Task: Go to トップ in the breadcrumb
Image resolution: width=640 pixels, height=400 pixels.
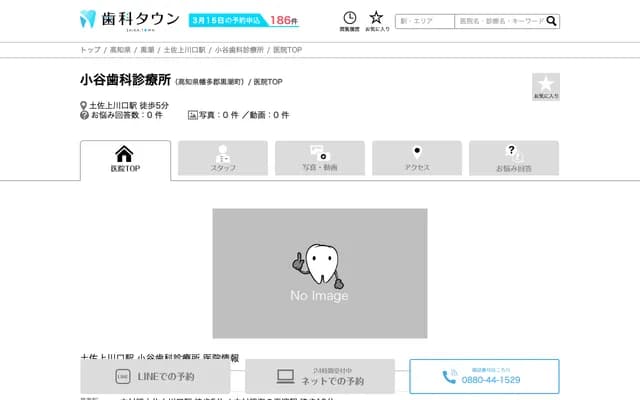Action: pos(90,50)
